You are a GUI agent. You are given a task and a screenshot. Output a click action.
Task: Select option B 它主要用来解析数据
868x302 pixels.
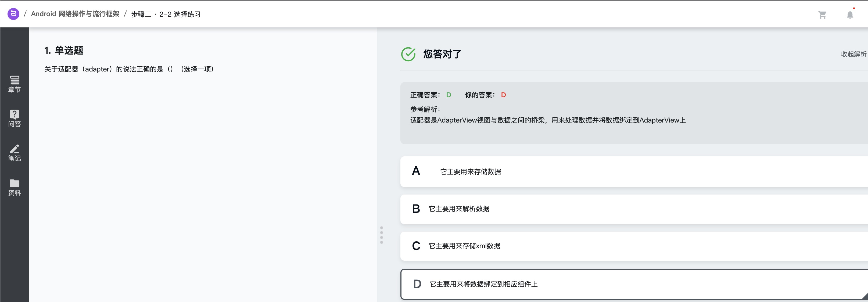click(x=634, y=209)
